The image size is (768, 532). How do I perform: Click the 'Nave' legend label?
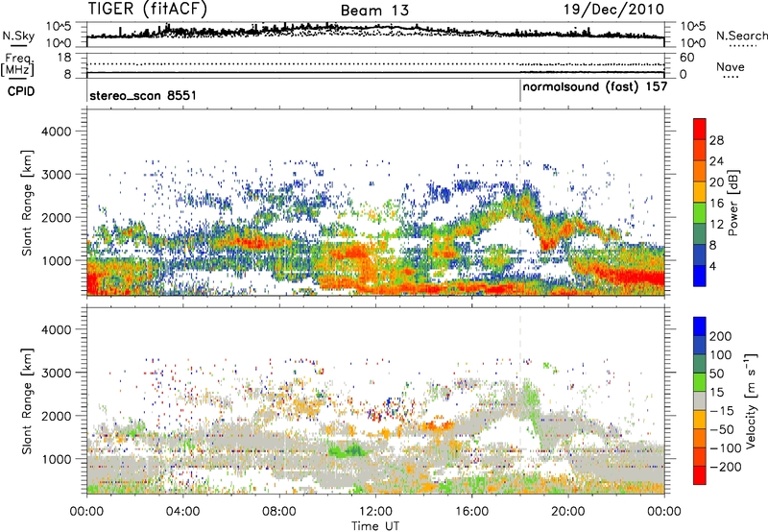point(731,66)
